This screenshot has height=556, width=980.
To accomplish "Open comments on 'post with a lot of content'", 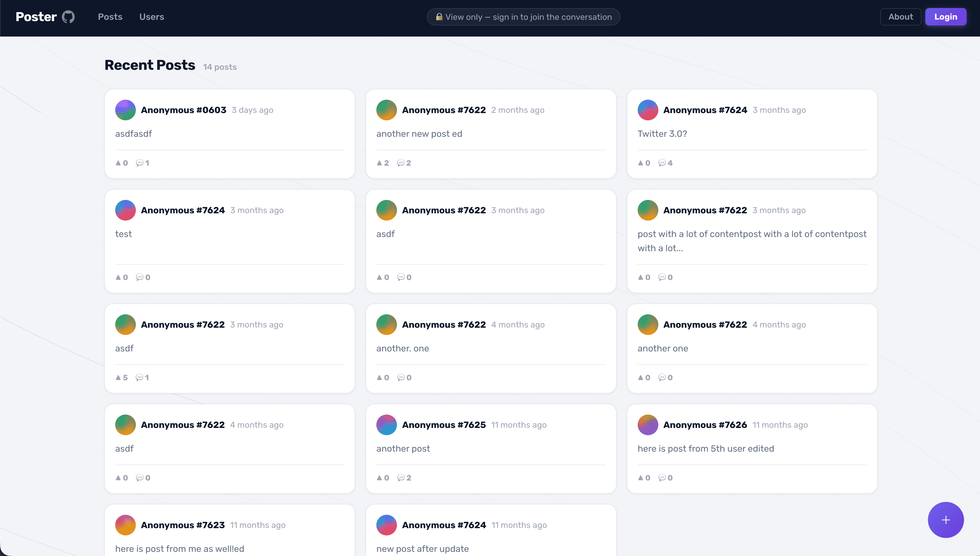I will pos(665,278).
